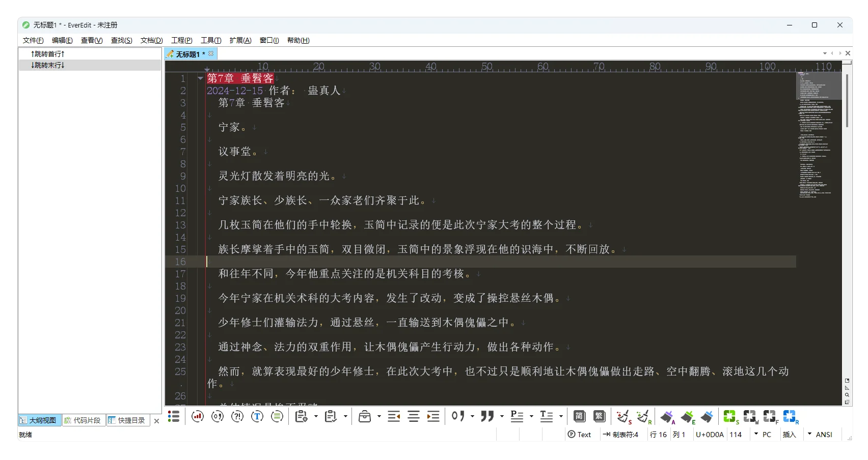This screenshot has width=868, height=460.
Task: Open the 查找(S) menu
Action: click(122, 40)
